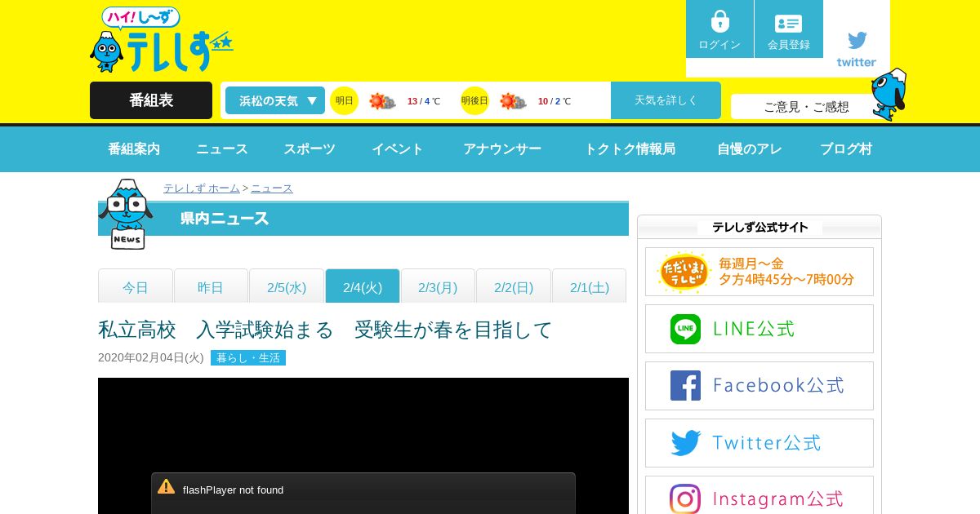Screen dimensions: 980x514
Task: Select the 昨日 date tab
Action: tap(211, 286)
